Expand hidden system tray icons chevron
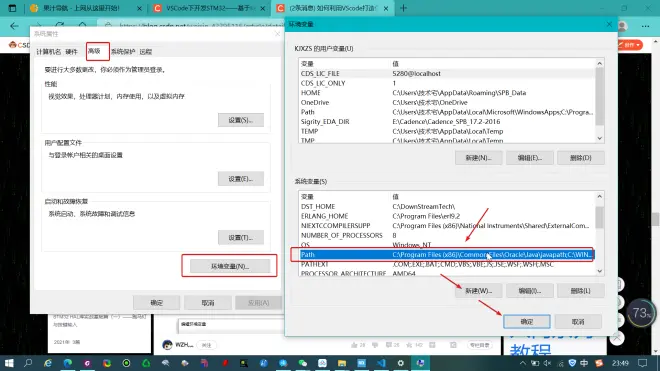 [x=523, y=363]
